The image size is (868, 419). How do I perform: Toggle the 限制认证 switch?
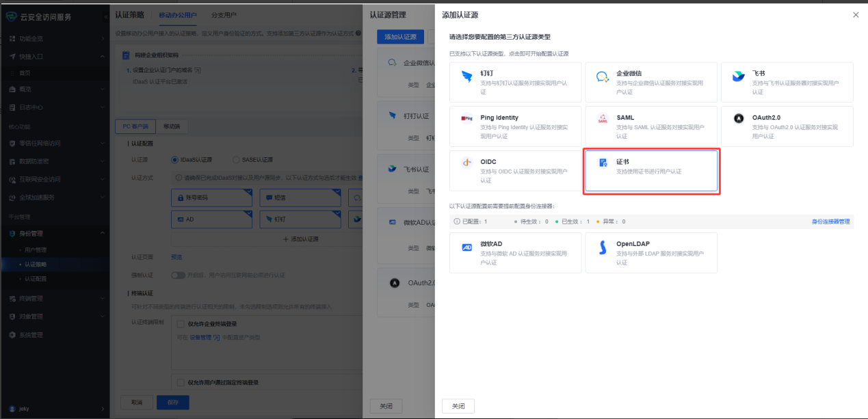tap(178, 275)
